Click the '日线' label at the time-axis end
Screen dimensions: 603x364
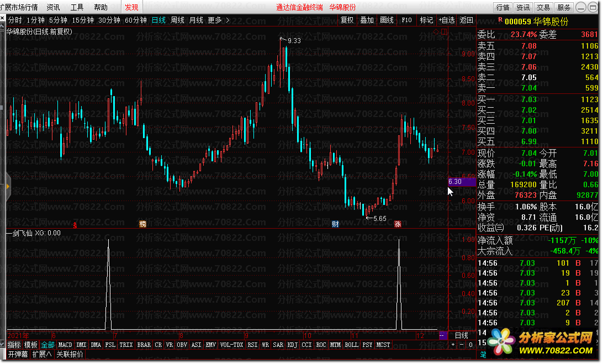pyautogui.click(x=462, y=335)
